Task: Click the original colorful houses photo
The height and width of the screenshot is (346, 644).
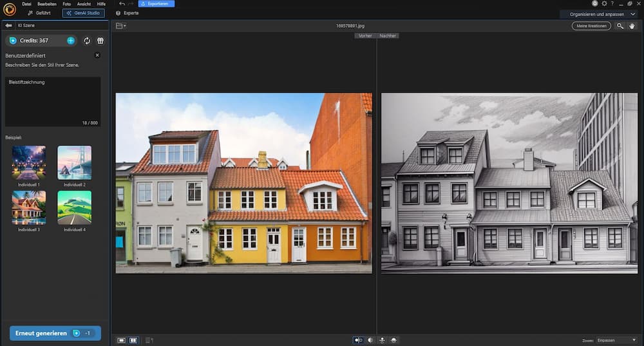Action: pyautogui.click(x=244, y=183)
